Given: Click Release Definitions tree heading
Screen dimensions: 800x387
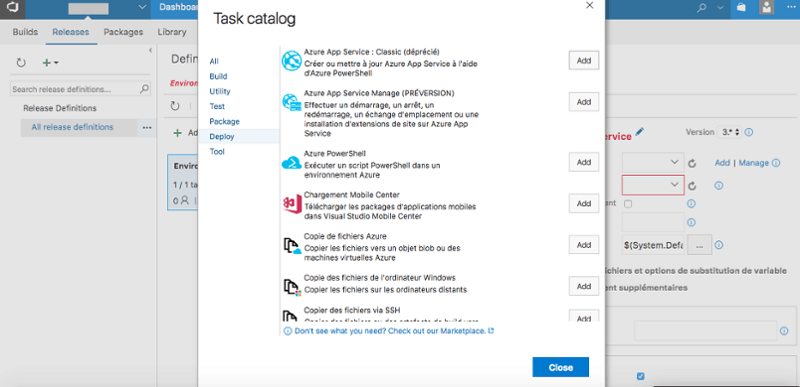Looking at the screenshot, I should [x=60, y=108].
